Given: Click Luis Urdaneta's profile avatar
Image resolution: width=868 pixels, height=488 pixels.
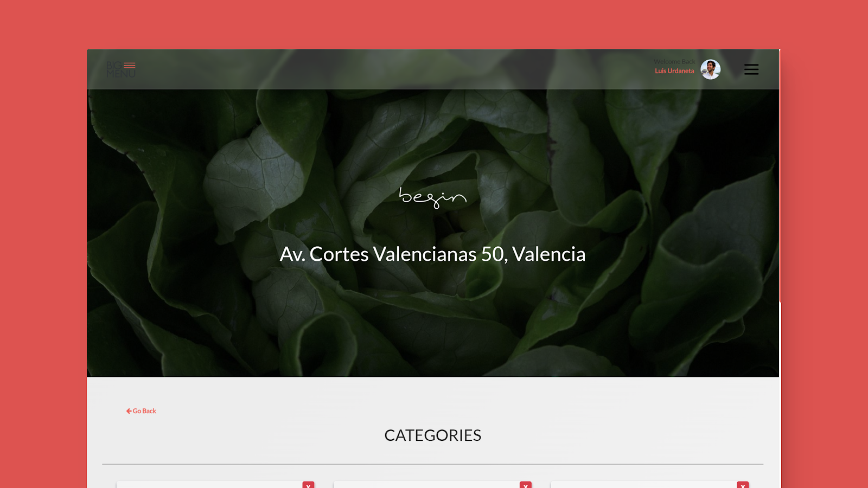Looking at the screenshot, I should [x=711, y=69].
